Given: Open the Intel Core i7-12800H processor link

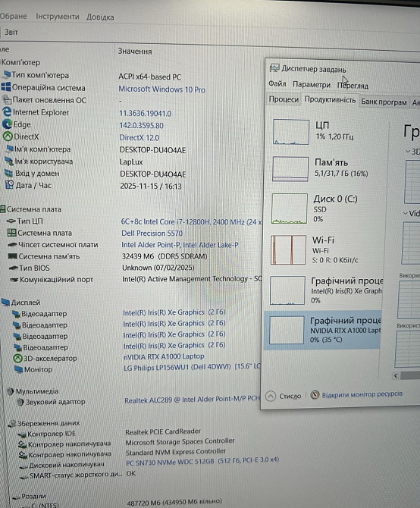Looking at the screenshot, I should [x=191, y=222].
